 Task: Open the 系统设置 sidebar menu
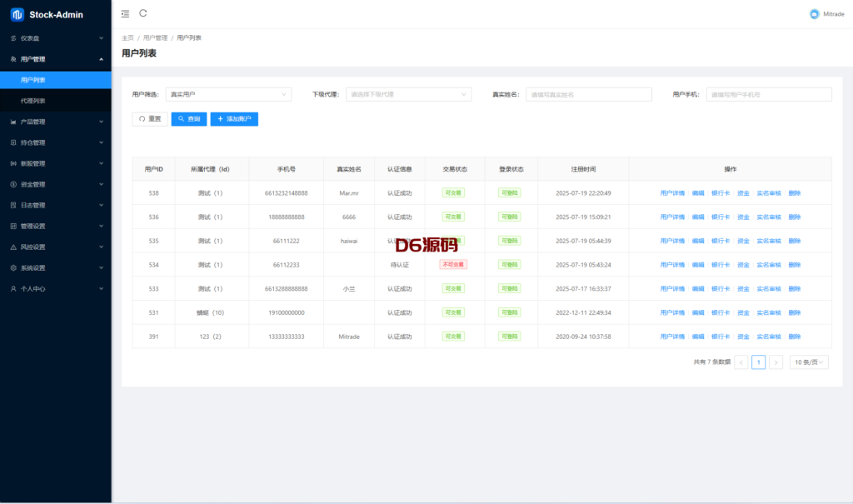(55, 267)
